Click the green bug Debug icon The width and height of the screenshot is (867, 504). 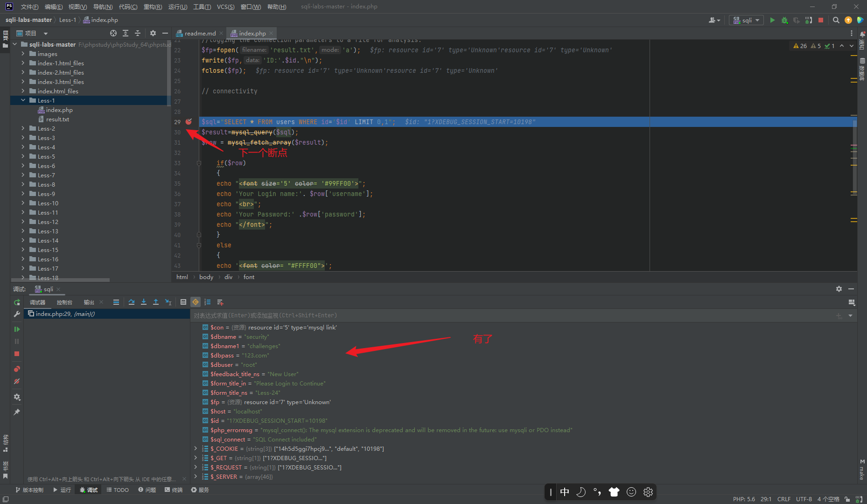pos(784,20)
